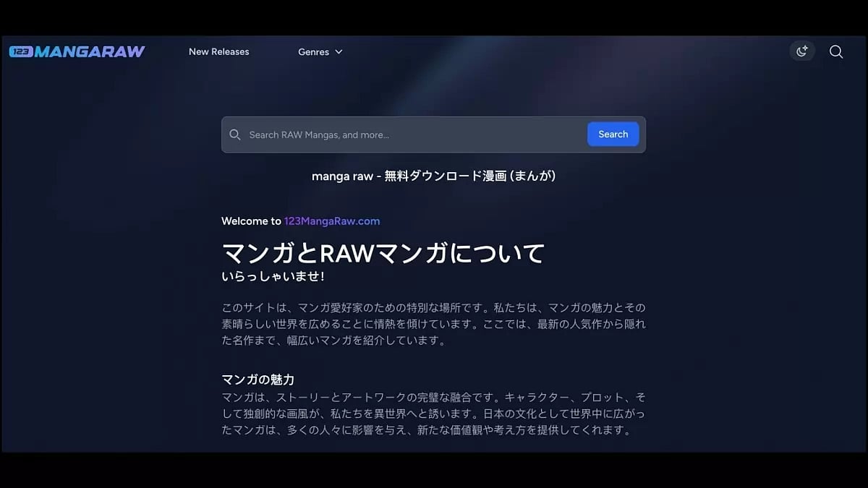Submit a manga search with the Search button
The width and height of the screenshot is (868, 488).
(x=613, y=134)
